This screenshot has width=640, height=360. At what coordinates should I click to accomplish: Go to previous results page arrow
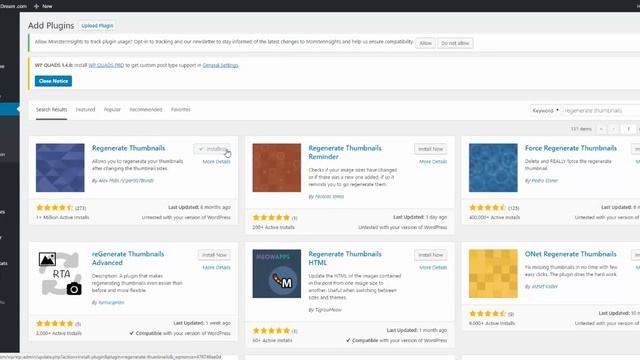point(613,129)
